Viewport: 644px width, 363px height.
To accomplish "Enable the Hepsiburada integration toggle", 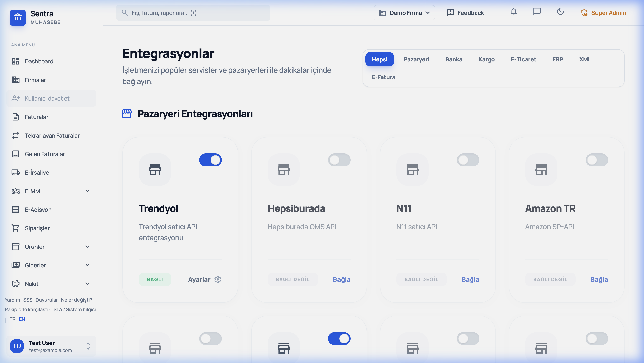I will tap(339, 160).
